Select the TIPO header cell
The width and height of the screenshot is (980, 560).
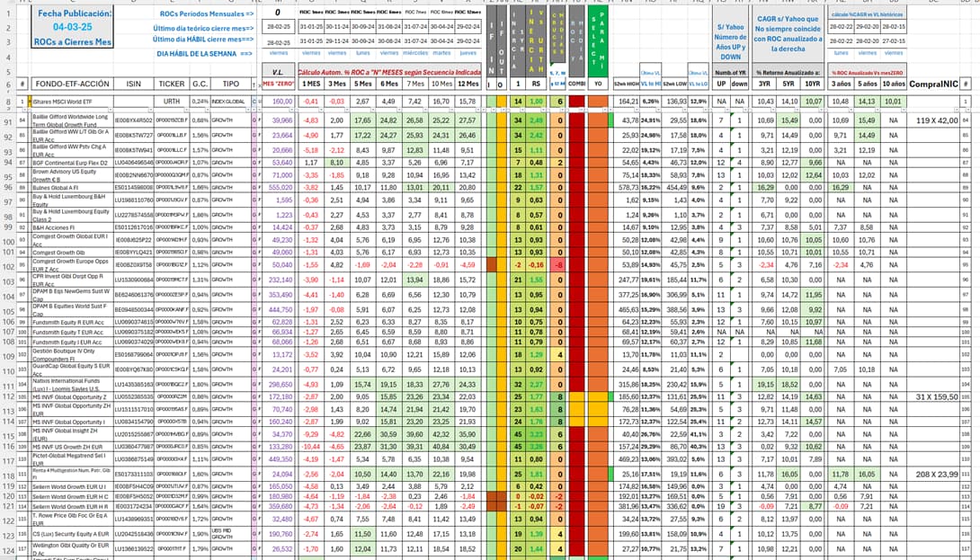point(231,84)
